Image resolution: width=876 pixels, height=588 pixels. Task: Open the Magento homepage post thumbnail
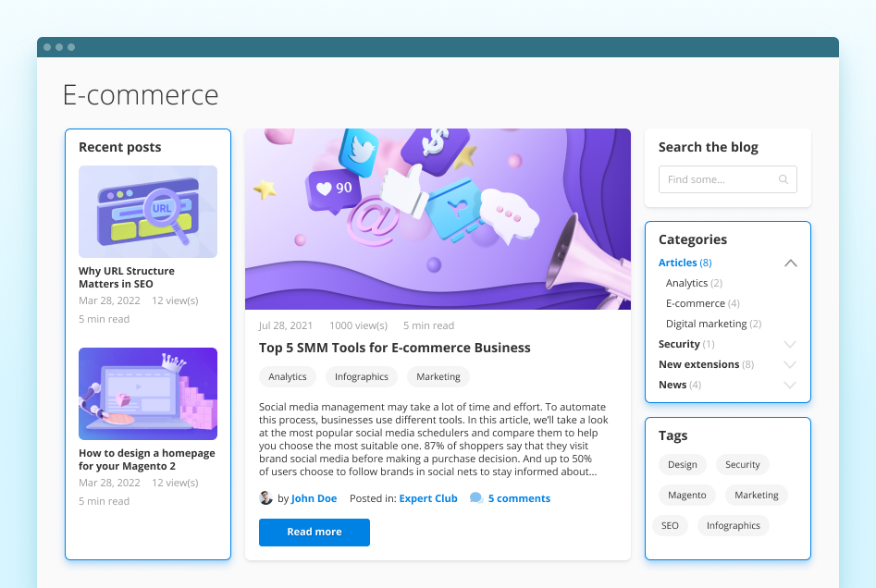tap(148, 394)
